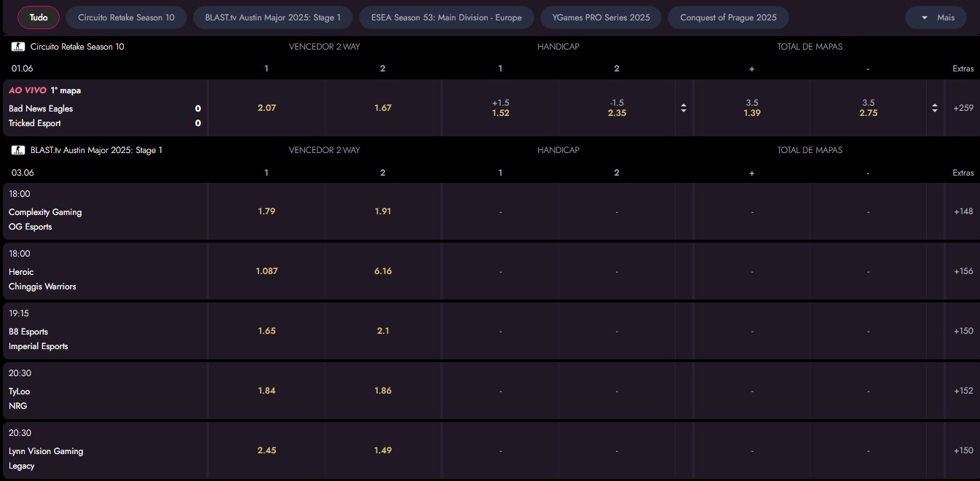Click the TyLoo team name
The image size is (980, 481).
(x=19, y=391)
